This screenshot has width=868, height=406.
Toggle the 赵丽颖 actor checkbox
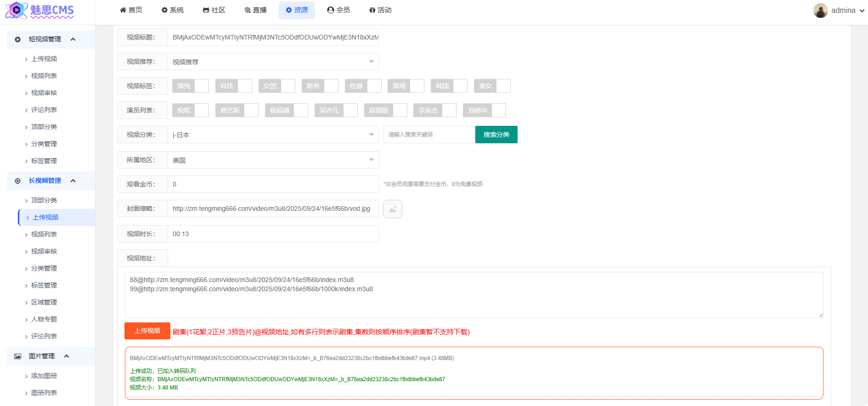[386, 110]
